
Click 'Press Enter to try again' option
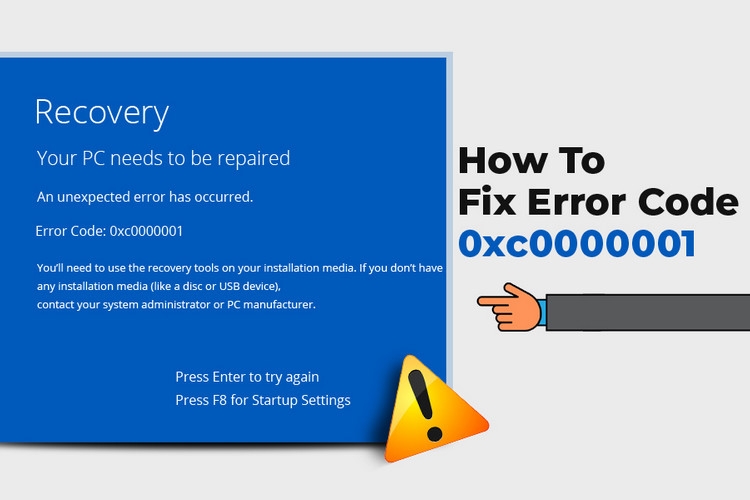247,377
